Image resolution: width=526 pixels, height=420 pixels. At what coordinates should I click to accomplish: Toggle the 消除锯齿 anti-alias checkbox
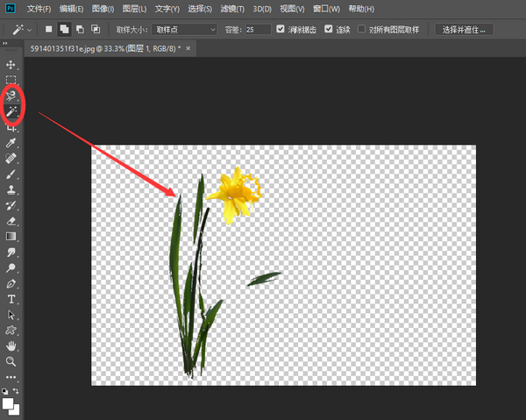tap(281, 29)
